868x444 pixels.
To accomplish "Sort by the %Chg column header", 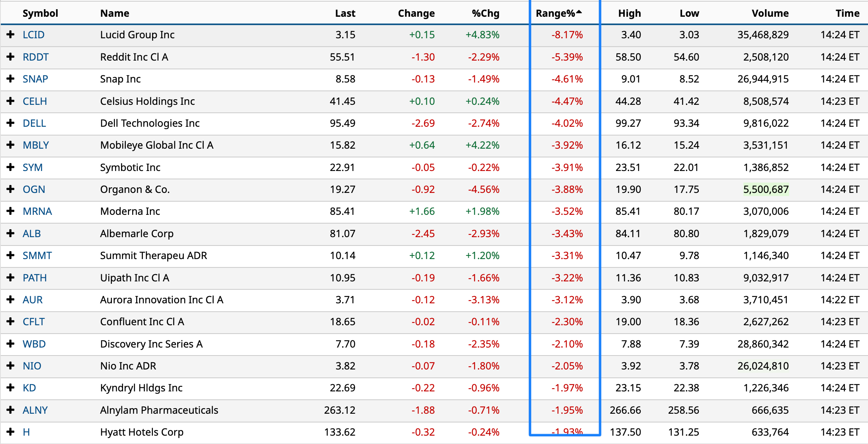I will pyautogui.click(x=485, y=14).
